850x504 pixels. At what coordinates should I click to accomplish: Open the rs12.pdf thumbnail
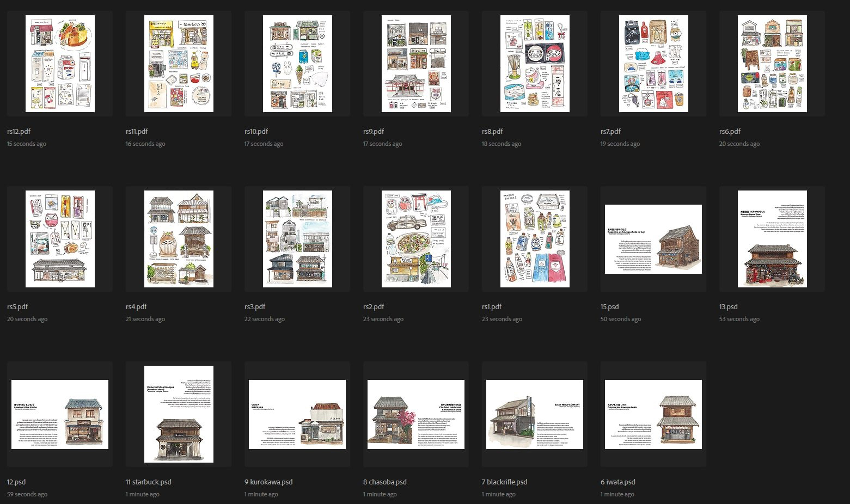tap(60, 64)
